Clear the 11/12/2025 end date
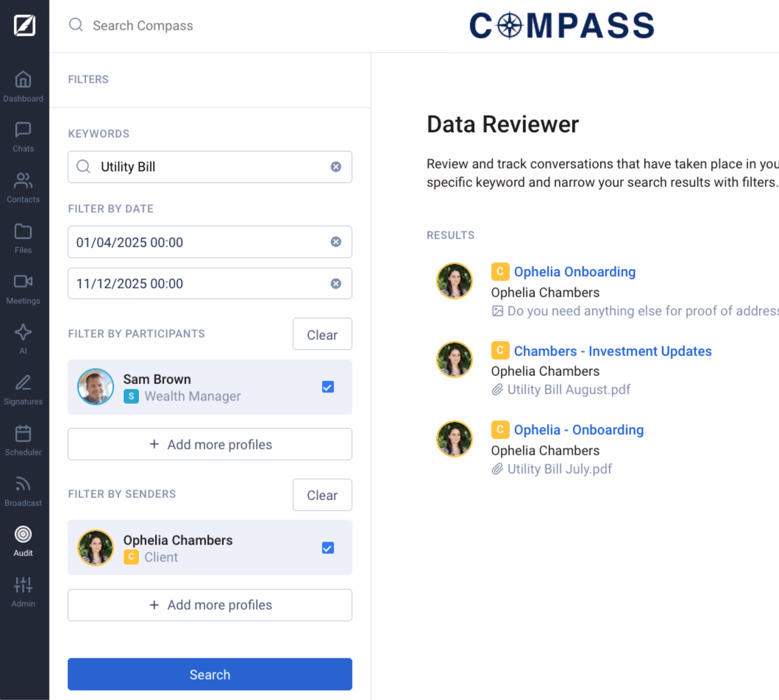Image resolution: width=779 pixels, height=700 pixels. 336,284
